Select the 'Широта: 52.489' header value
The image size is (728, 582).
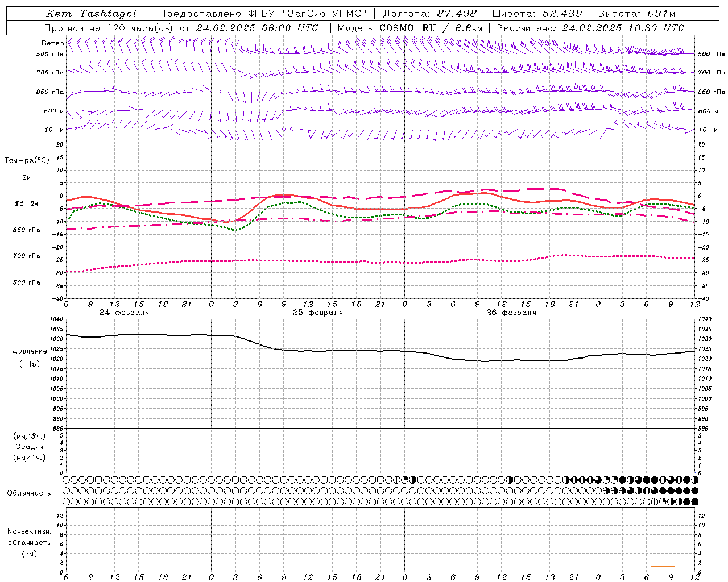[x=537, y=14]
